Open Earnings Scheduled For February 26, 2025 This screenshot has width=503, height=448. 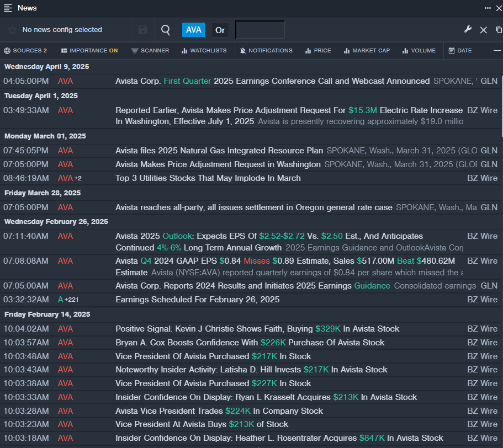197,300
